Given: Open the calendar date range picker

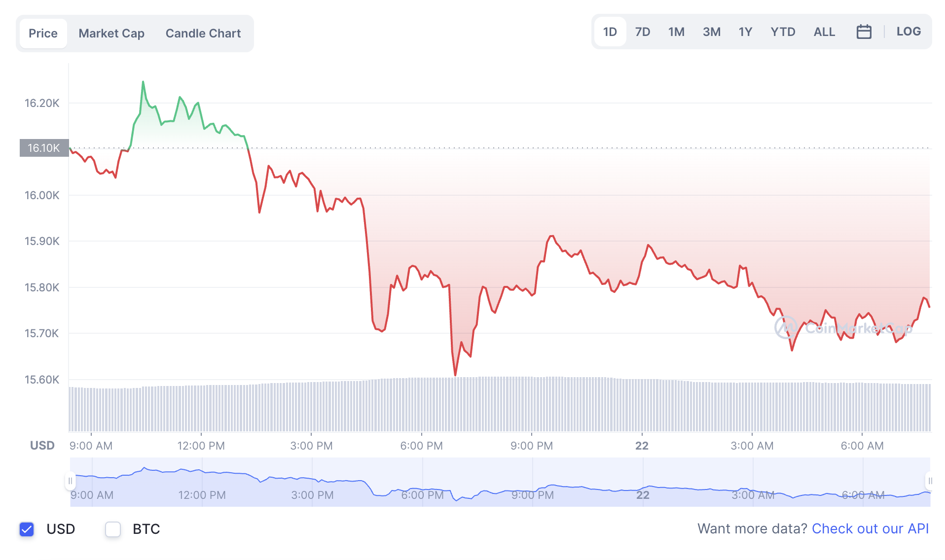Looking at the screenshot, I should point(864,31).
